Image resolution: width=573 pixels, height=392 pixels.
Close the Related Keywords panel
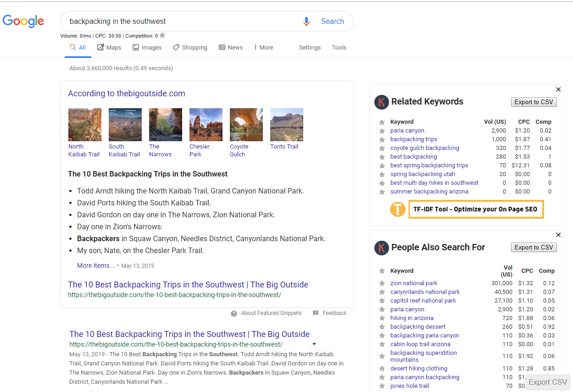coord(558,89)
